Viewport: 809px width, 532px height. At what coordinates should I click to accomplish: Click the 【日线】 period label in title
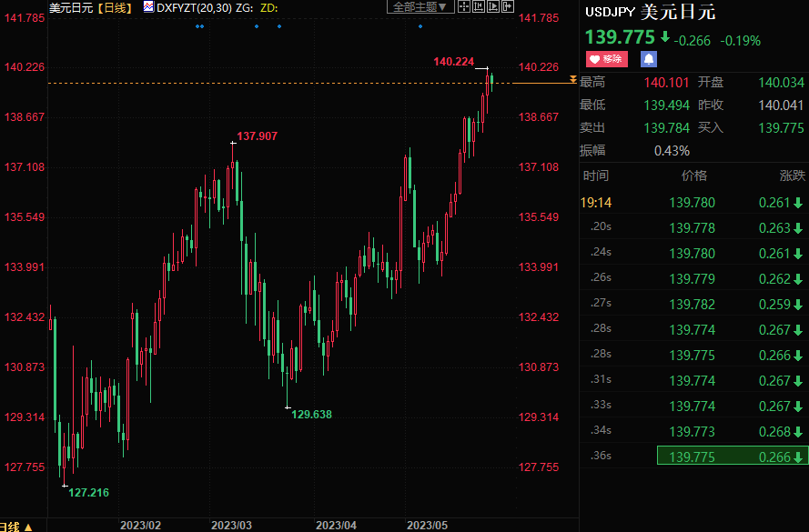tap(115, 8)
